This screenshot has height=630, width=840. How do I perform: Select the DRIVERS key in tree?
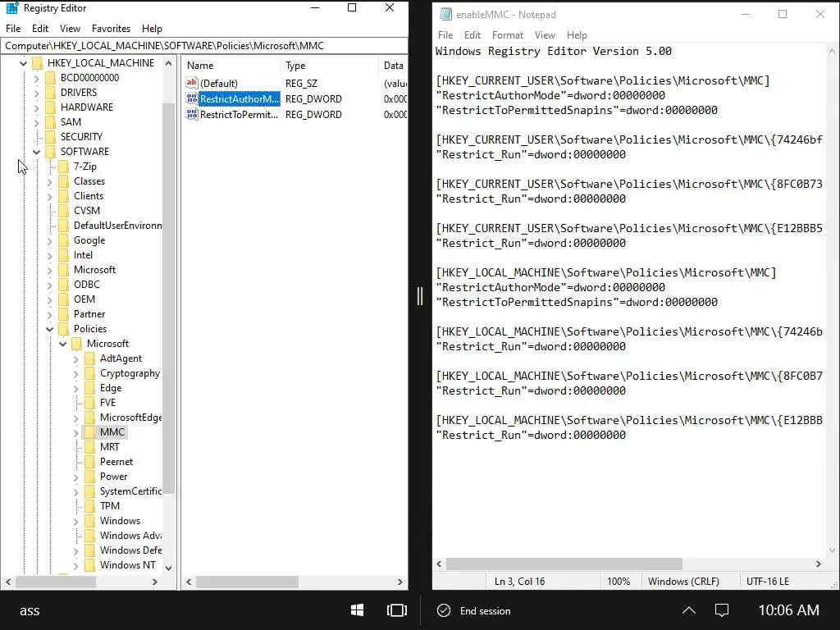coord(79,93)
